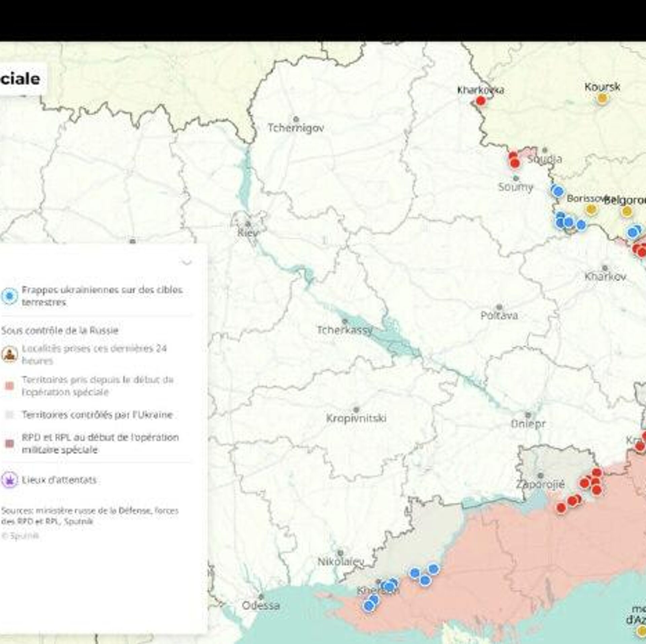Open the © Sputnik attribution link
This screenshot has height=644, width=646.
[20, 536]
